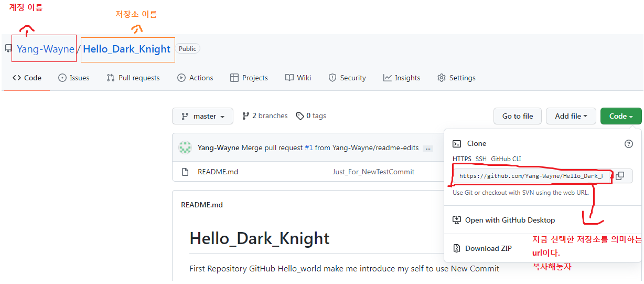Image resolution: width=644 pixels, height=284 pixels.
Task: Click the Pull requests branch icon
Action: point(111,78)
